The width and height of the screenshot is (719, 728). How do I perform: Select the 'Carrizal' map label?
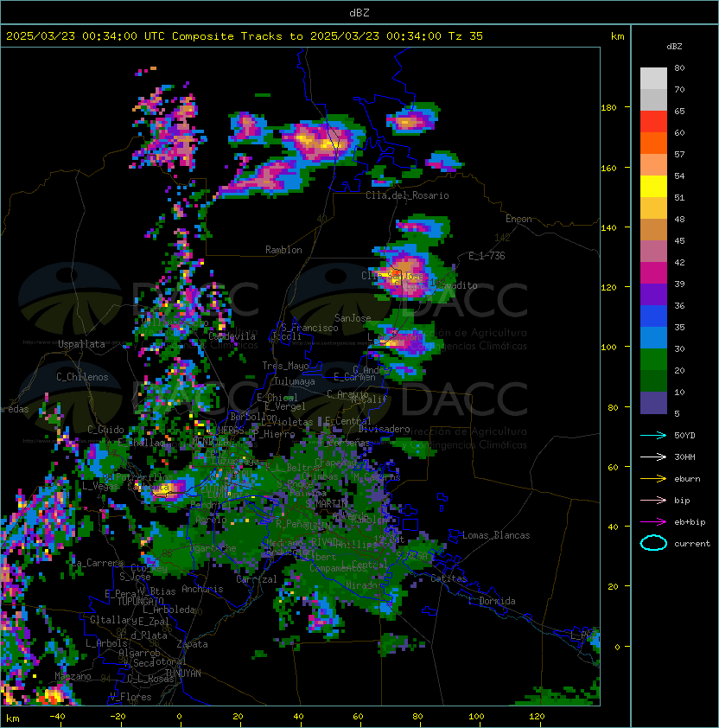(x=256, y=579)
